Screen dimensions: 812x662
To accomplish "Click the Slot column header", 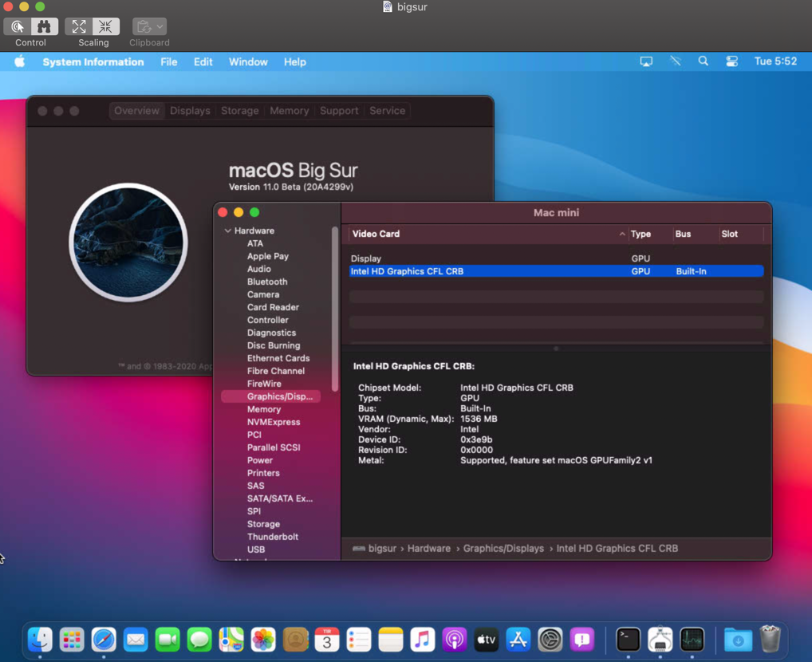I will pyautogui.click(x=741, y=234).
